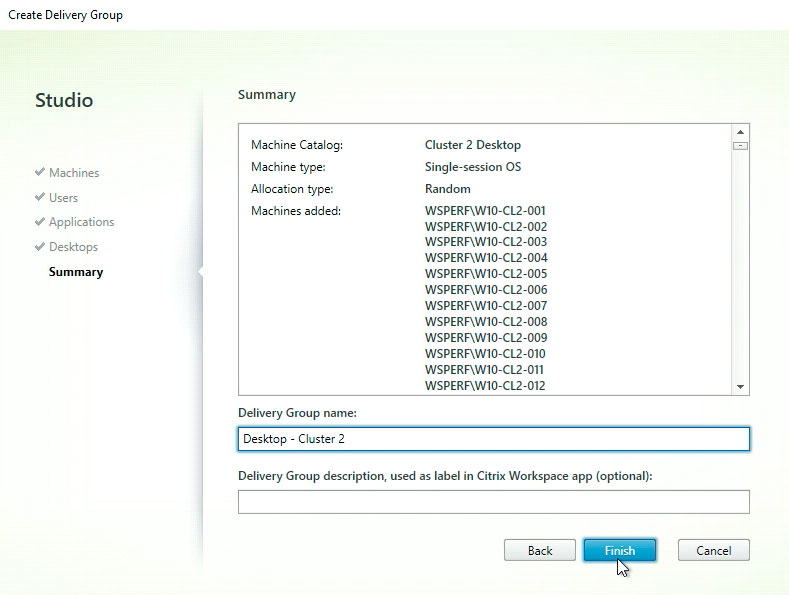Select the WSPERF\W10-CL2-012 machine entry
789x595 pixels.
click(x=485, y=386)
